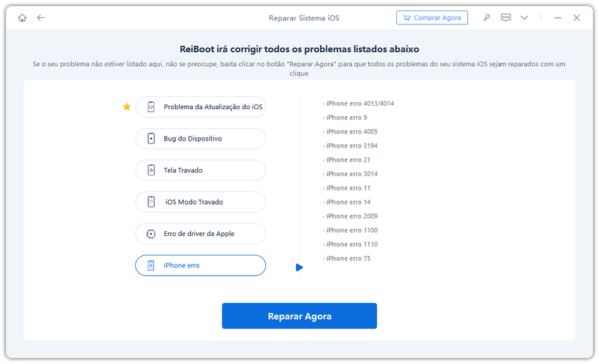Click the gold star icon
599x364 pixels.
point(126,106)
